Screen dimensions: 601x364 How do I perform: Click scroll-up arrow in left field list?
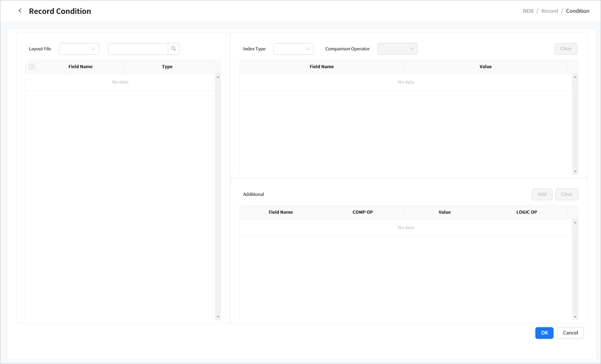[x=218, y=77]
